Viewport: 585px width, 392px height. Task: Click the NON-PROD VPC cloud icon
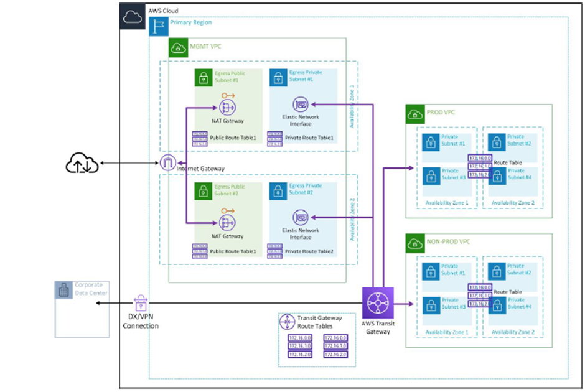pos(414,241)
